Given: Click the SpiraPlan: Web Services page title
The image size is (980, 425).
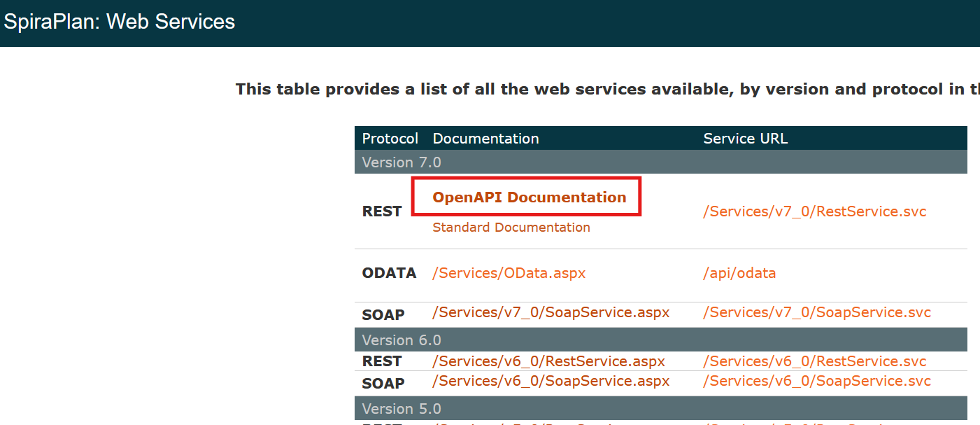Looking at the screenshot, I should 120,22.
